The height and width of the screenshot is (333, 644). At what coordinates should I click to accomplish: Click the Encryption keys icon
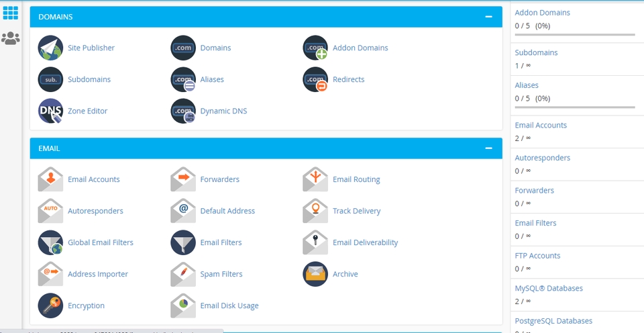click(50, 305)
